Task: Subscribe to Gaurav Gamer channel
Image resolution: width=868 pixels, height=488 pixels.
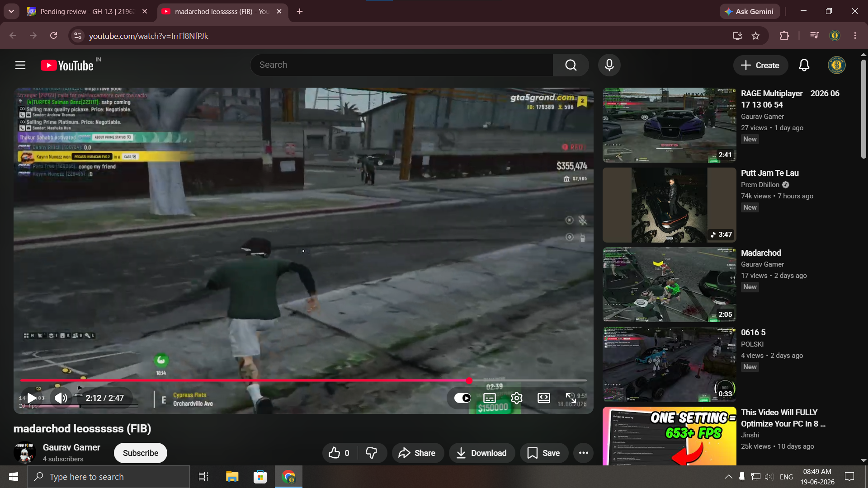Action: click(x=141, y=453)
